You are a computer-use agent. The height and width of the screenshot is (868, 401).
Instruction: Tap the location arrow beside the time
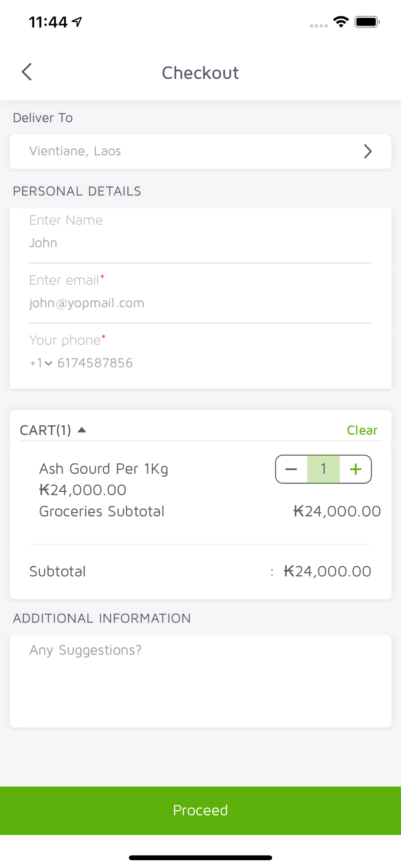tap(77, 22)
